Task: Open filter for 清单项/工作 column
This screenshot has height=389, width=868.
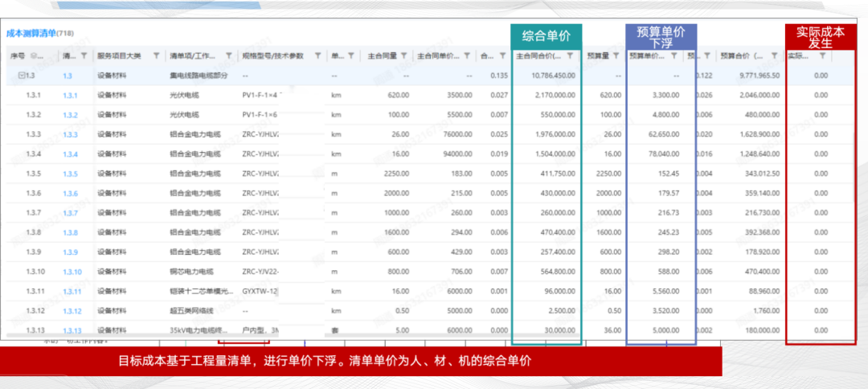Action: click(227, 56)
